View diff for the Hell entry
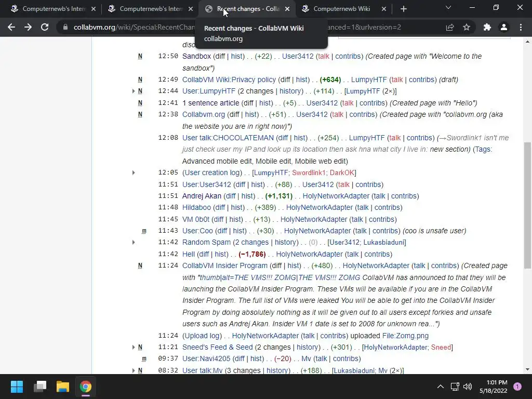Image resolution: width=532 pixels, height=399 pixels. pyautogui.click(x=204, y=254)
